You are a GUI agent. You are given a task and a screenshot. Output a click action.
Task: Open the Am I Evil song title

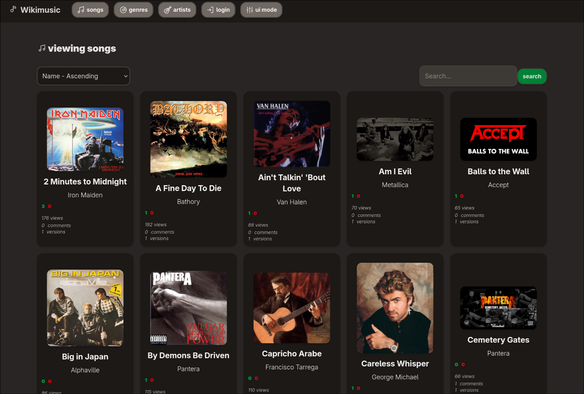[395, 172]
